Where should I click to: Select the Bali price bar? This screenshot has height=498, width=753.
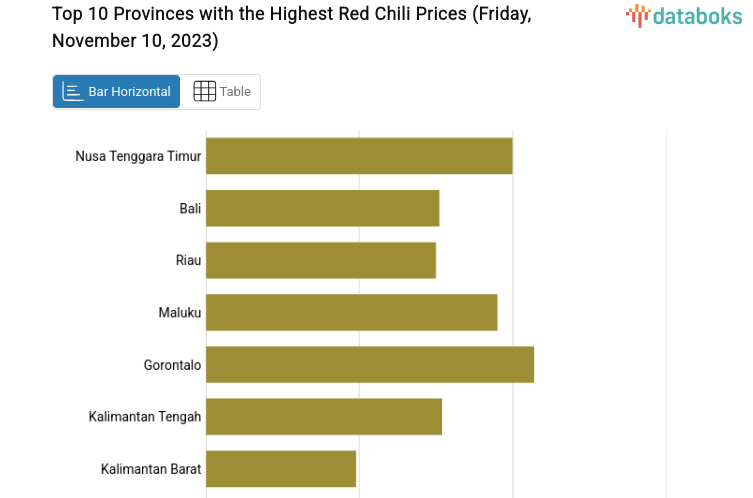click(322, 208)
